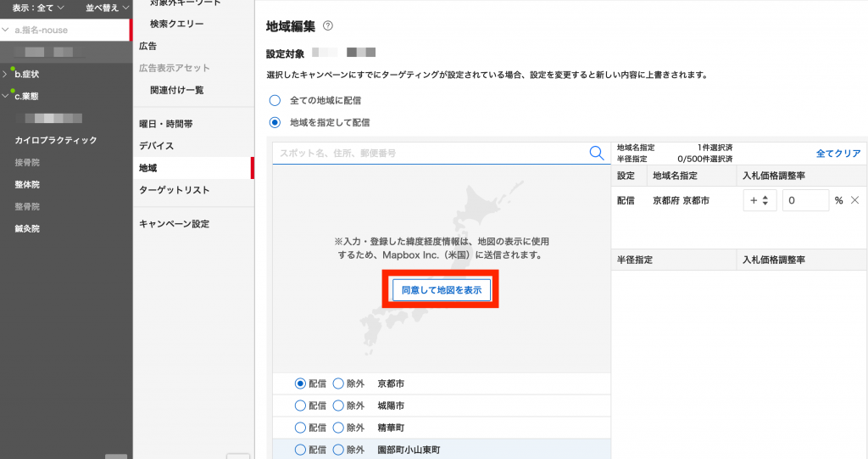Expand the b.症状 tree item
The height and width of the screenshot is (459, 868).
click(x=6, y=75)
